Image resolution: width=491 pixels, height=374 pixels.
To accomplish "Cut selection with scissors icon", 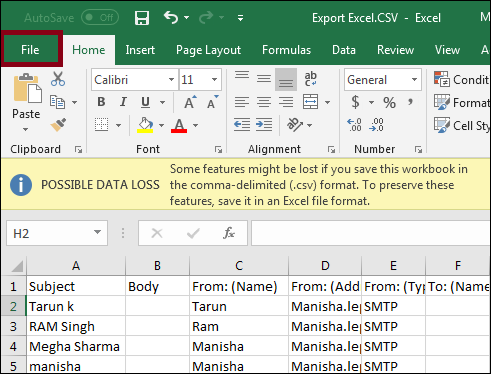I will coord(58,79).
